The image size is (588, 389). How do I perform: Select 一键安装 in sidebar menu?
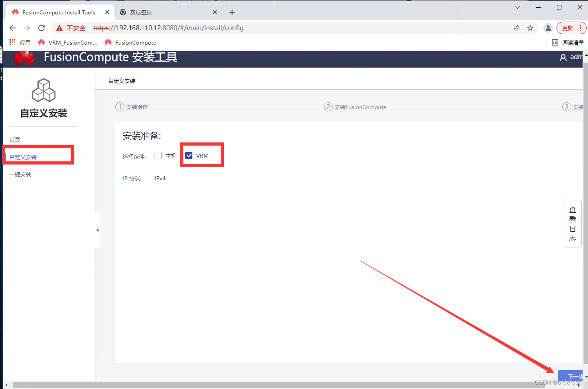20,174
